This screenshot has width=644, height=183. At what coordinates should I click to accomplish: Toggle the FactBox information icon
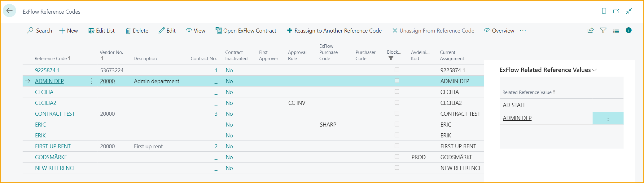click(x=629, y=30)
